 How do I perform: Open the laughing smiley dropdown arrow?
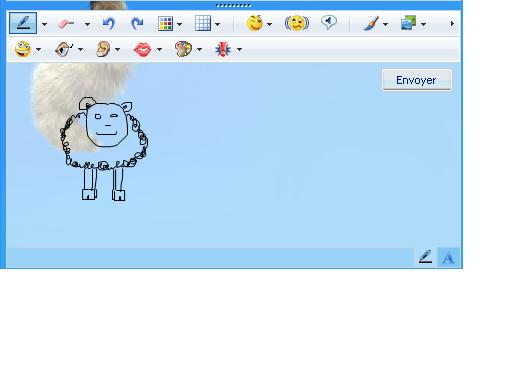click(38, 50)
